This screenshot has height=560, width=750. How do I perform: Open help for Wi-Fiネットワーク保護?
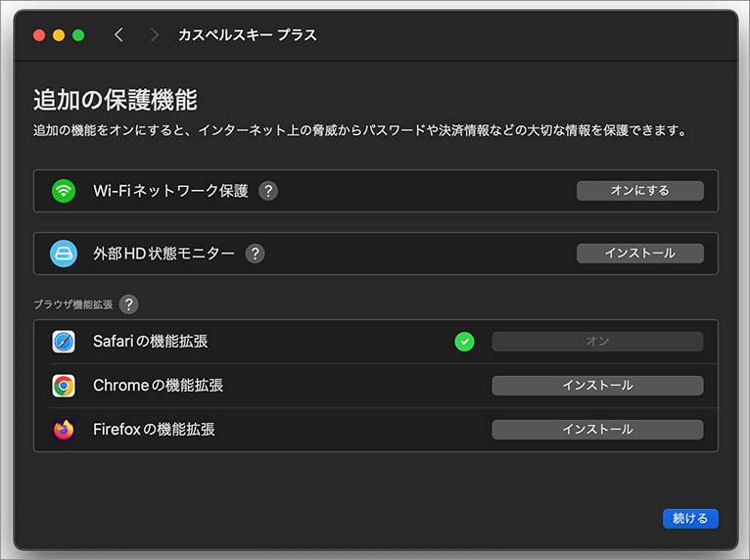tap(268, 191)
